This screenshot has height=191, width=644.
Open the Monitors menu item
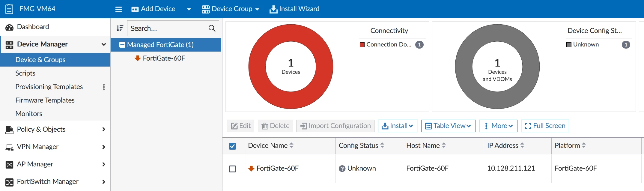click(55, 114)
